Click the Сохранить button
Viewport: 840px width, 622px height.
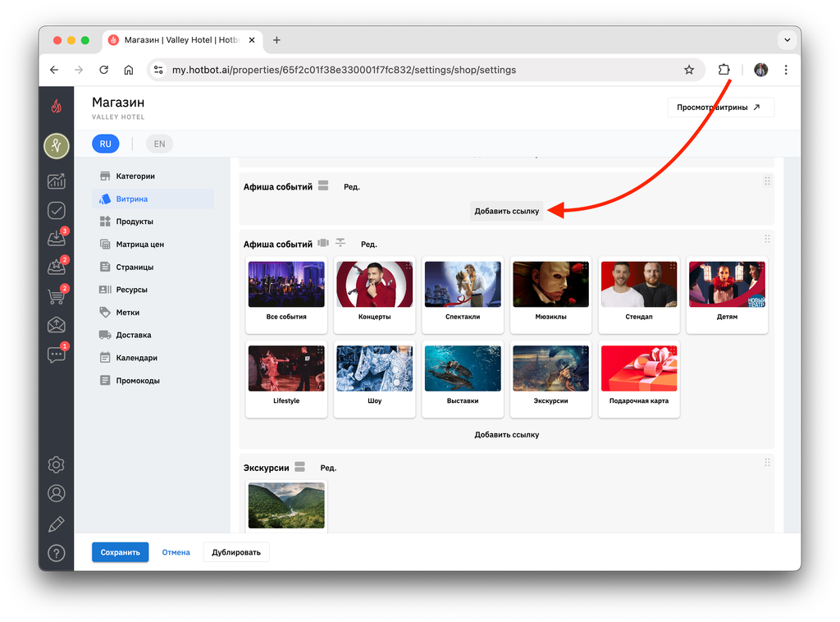coord(120,552)
